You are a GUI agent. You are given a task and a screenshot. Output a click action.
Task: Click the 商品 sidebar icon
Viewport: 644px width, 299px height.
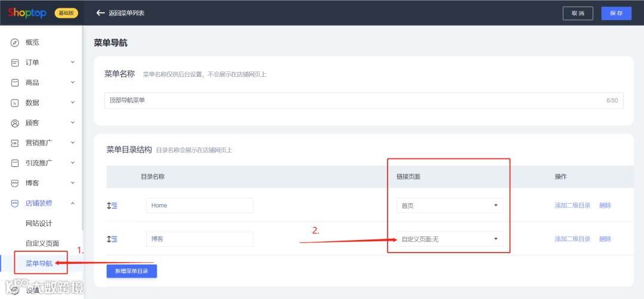click(x=15, y=83)
